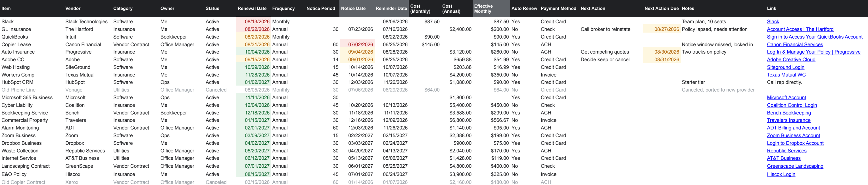Click the 'Republic Services' vendor cell
Image resolution: width=868 pixels, height=185 pixels.
click(x=85, y=151)
